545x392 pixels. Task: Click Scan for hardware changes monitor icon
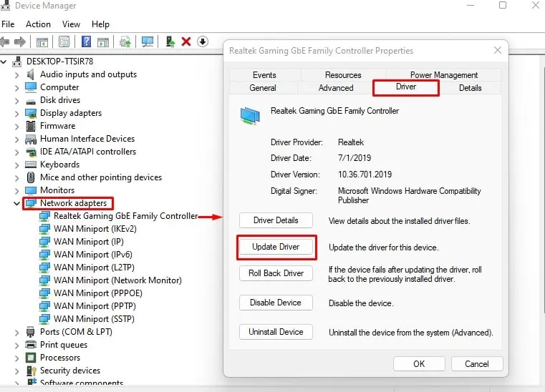pos(148,41)
